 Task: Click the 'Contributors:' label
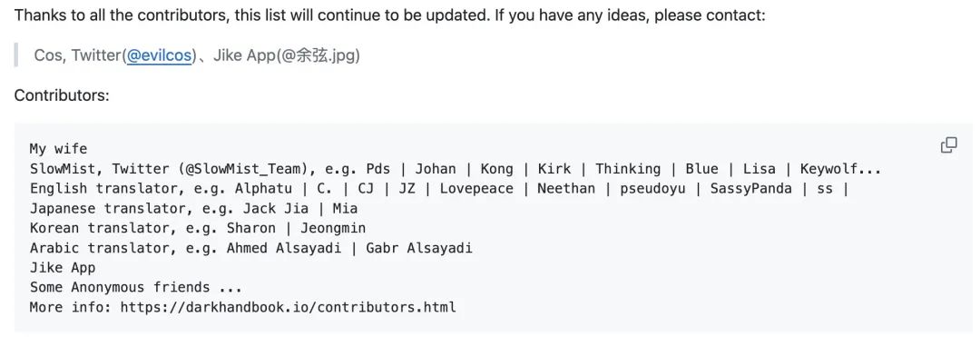point(62,95)
